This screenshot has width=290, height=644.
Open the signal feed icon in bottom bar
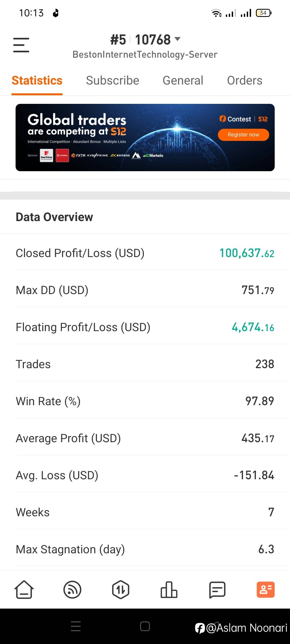pos(72,590)
